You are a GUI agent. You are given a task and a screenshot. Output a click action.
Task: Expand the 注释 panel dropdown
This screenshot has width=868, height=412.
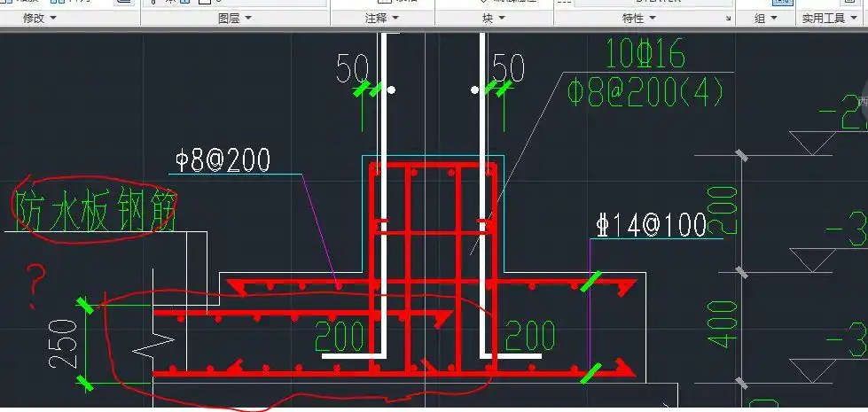click(x=382, y=18)
